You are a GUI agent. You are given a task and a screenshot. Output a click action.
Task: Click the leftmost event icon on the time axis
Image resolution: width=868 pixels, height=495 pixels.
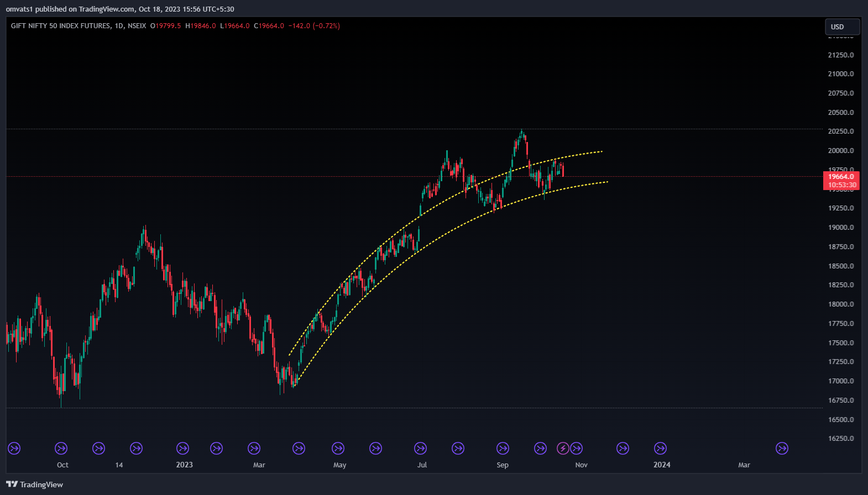14,448
